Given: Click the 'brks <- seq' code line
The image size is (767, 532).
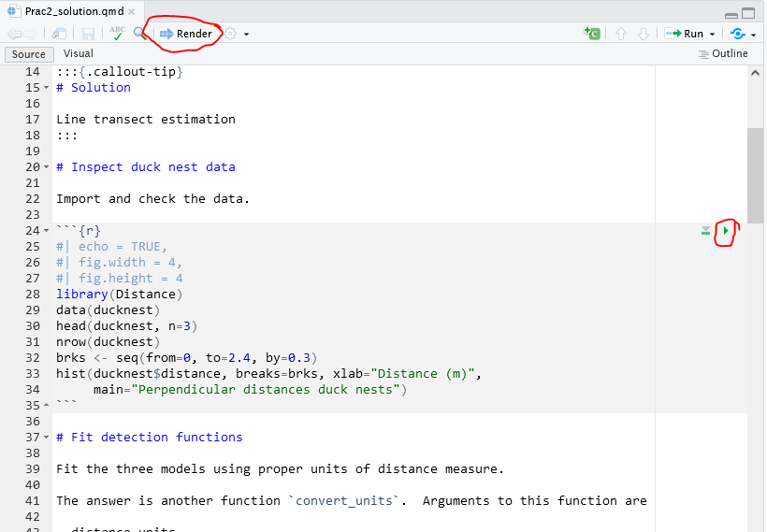Looking at the screenshot, I should pos(186,358).
